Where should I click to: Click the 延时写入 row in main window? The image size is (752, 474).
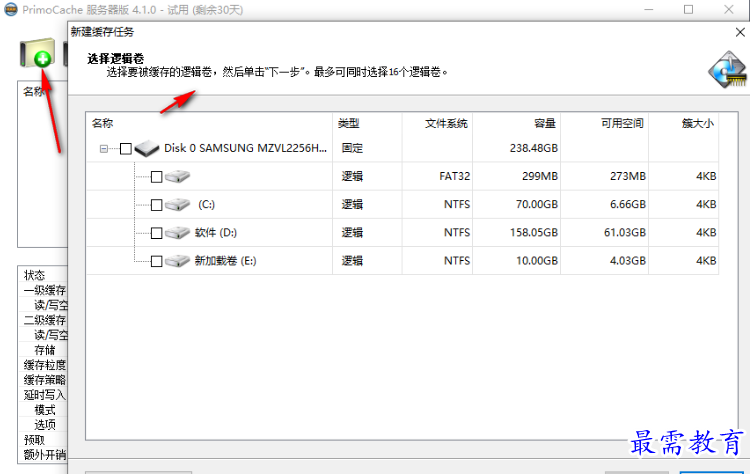point(43,395)
